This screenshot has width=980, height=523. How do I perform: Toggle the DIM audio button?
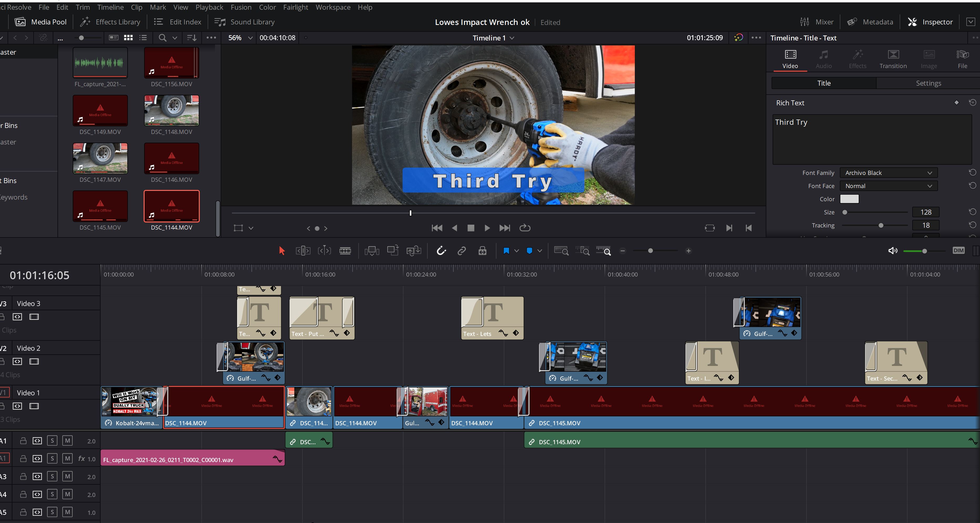click(958, 250)
